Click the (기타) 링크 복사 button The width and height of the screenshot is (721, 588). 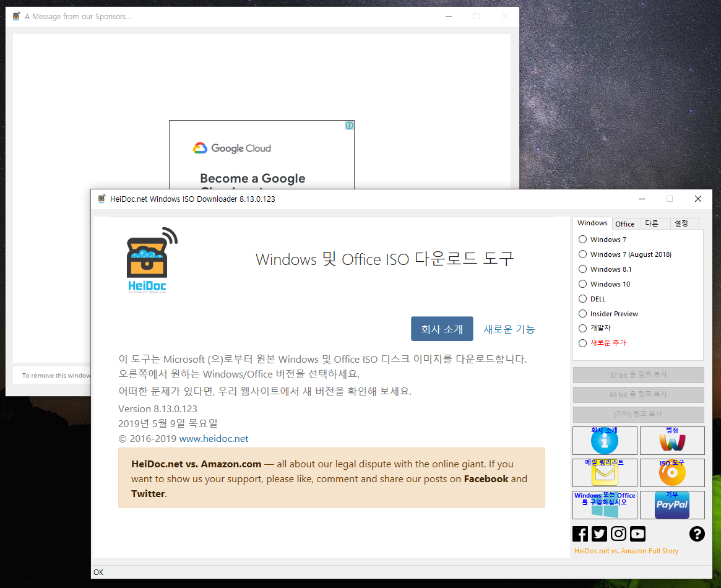(638, 414)
